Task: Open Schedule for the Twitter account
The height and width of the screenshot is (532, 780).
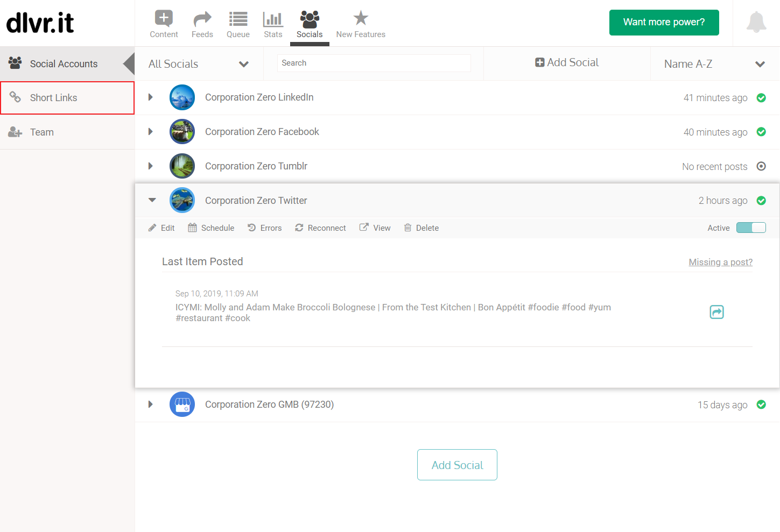Action: coord(211,228)
